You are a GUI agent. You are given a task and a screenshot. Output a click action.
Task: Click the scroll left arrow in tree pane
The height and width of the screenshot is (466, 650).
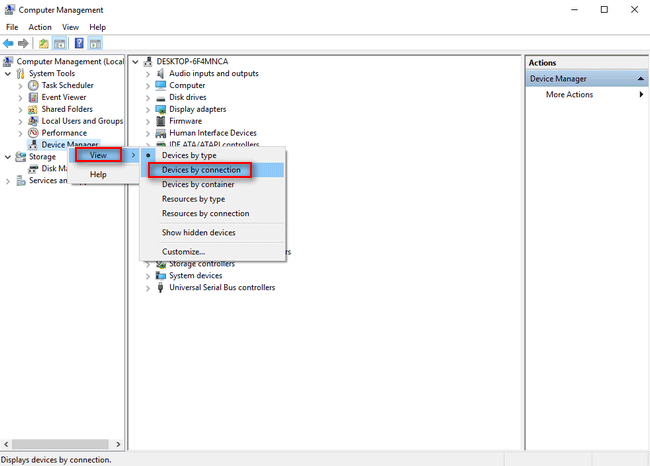tap(6, 444)
